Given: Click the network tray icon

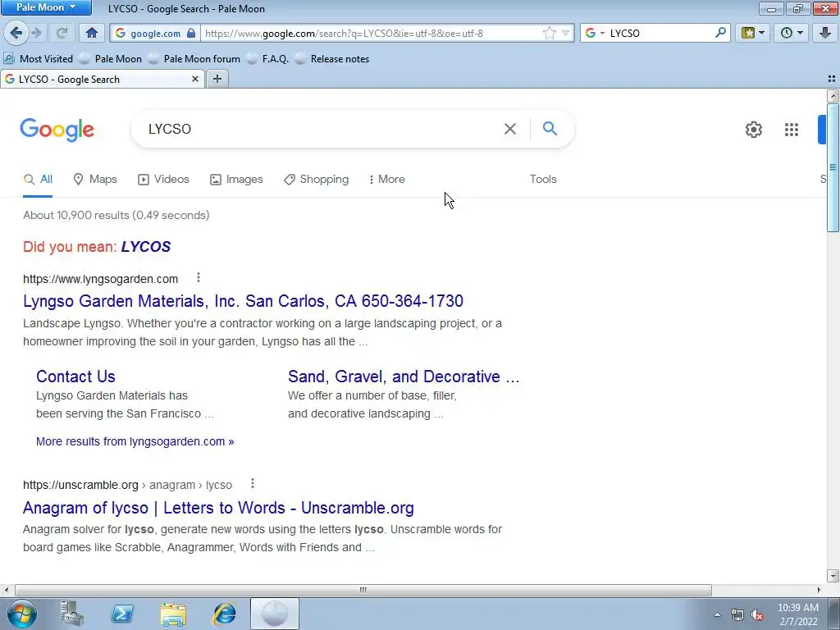Looking at the screenshot, I should pos(737,615).
